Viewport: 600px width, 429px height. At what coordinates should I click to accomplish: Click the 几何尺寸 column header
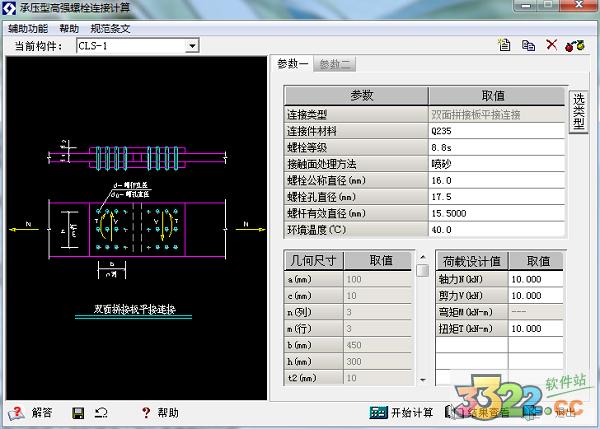tap(313, 261)
